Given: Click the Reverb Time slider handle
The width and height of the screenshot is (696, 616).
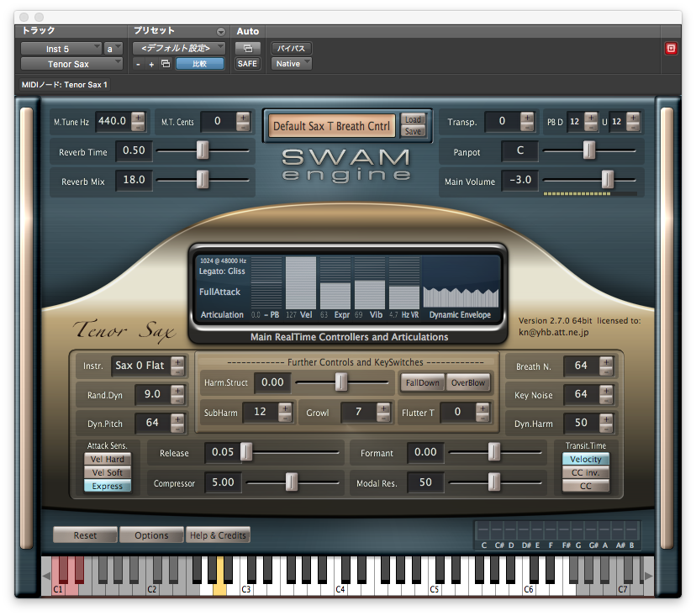Looking at the screenshot, I should 203,150.
